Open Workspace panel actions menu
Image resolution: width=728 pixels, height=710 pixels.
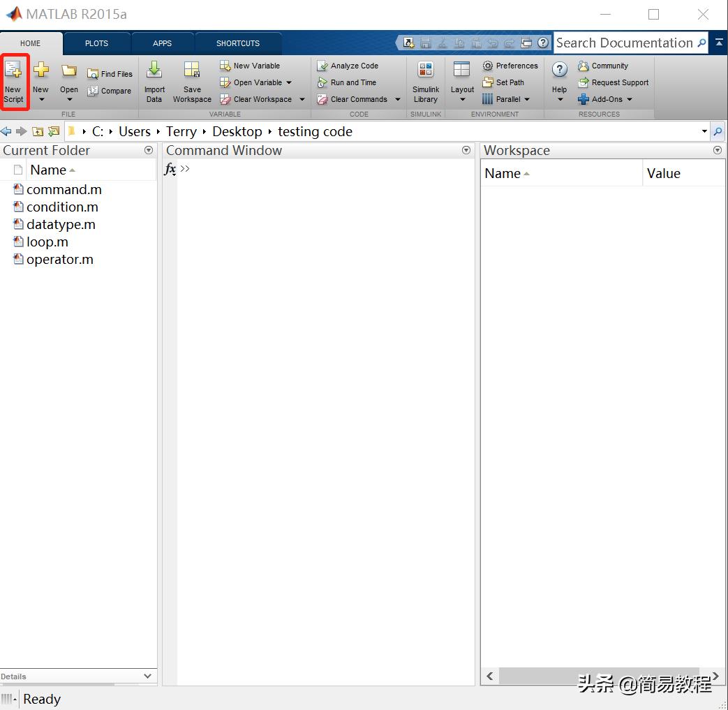(718, 150)
